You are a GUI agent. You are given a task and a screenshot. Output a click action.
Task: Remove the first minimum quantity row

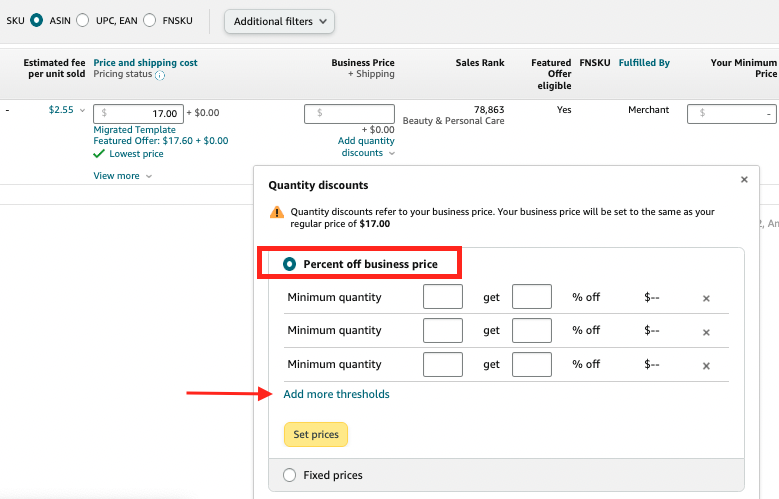706,298
